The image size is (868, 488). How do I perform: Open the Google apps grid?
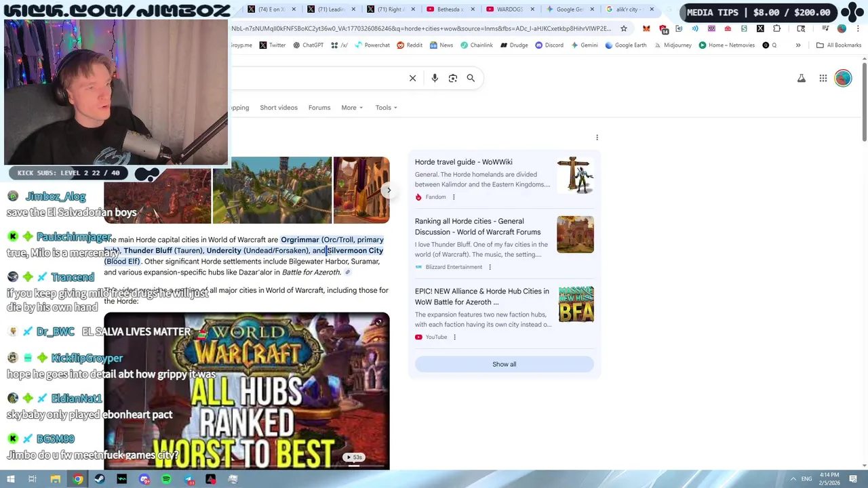coord(823,78)
